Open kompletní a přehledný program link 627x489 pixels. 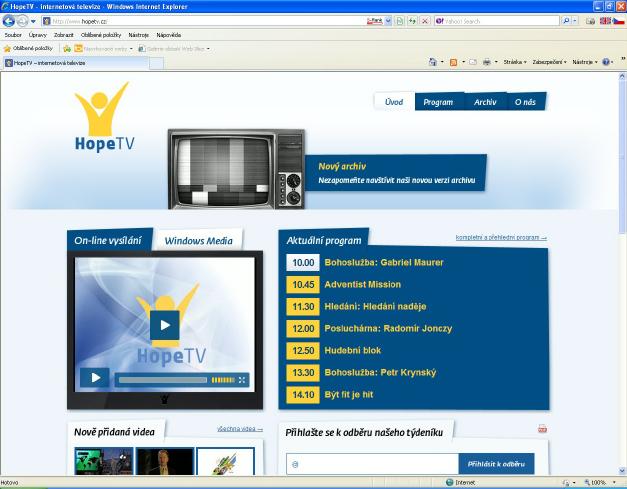tap(501, 238)
